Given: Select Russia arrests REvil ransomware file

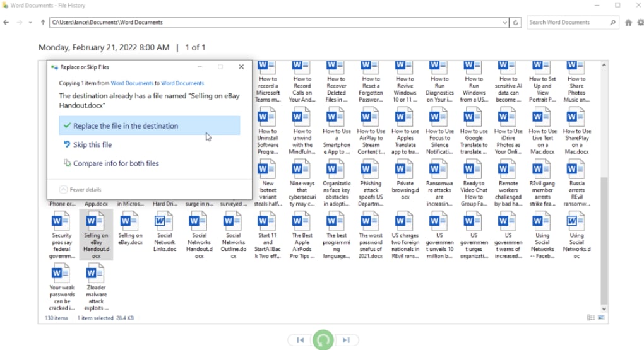Looking at the screenshot, I should pyautogui.click(x=576, y=184).
